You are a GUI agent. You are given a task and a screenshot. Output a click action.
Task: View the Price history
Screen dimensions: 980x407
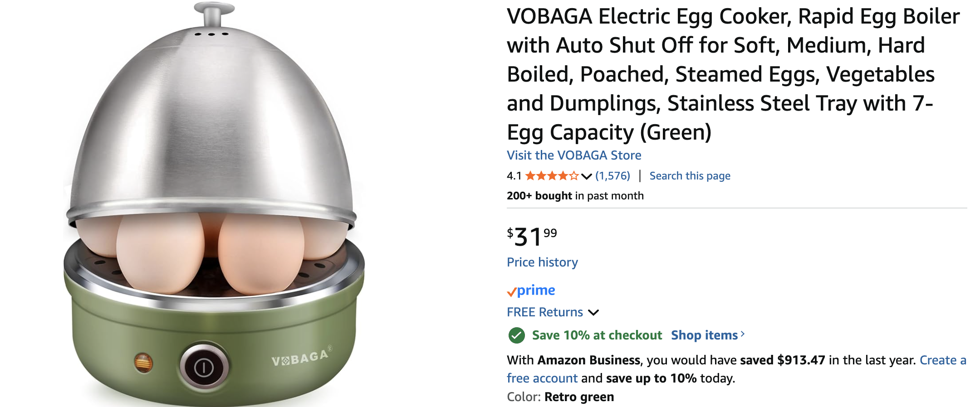coord(542,262)
